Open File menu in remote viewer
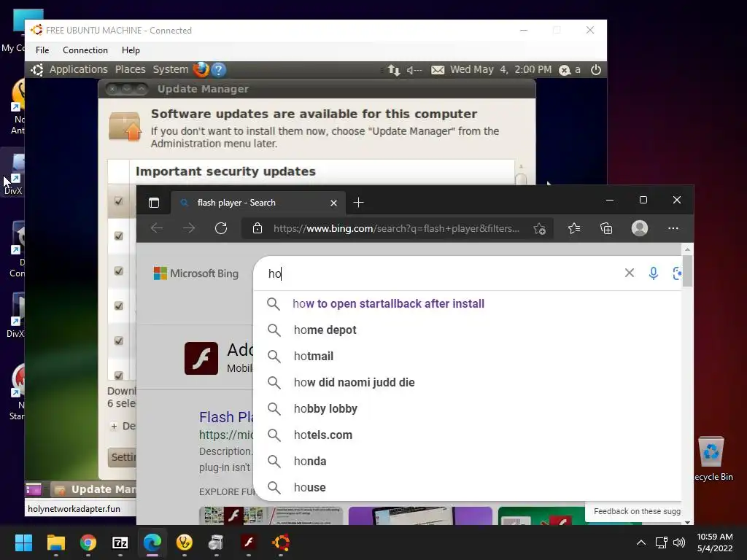This screenshot has height=560, width=747. tap(42, 50)
